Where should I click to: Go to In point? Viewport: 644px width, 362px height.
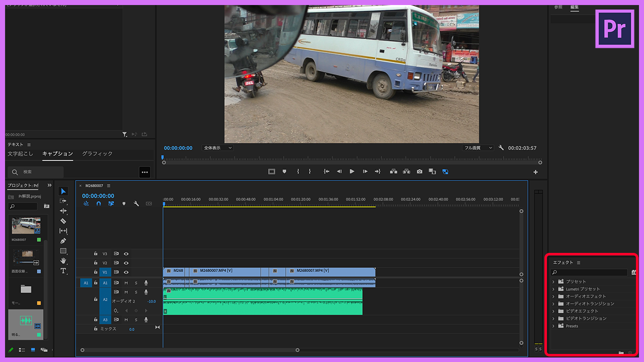[x=327, y=171]
